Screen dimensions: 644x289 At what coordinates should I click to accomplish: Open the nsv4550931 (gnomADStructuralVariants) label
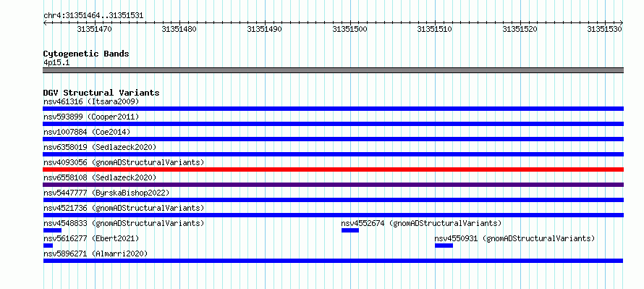[x=514, y=238]
